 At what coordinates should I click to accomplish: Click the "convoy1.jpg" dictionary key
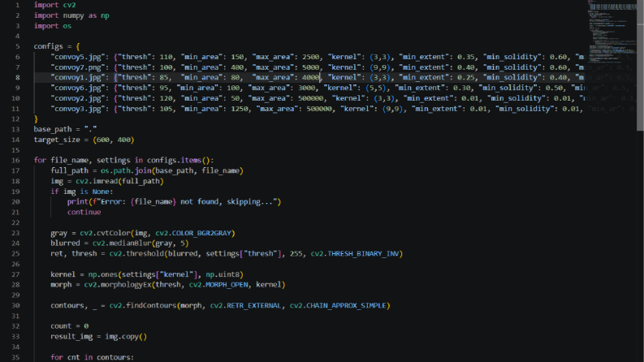[x=80, y=77]
